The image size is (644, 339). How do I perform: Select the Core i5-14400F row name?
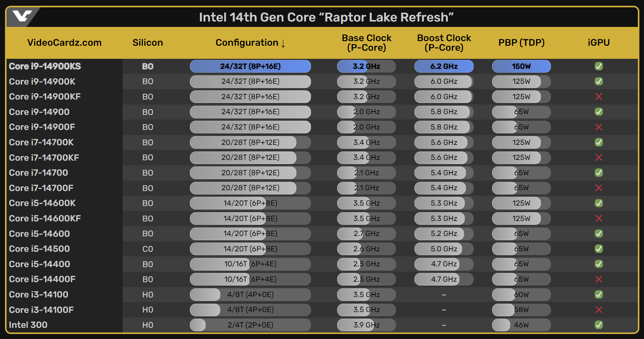[42, 279]
